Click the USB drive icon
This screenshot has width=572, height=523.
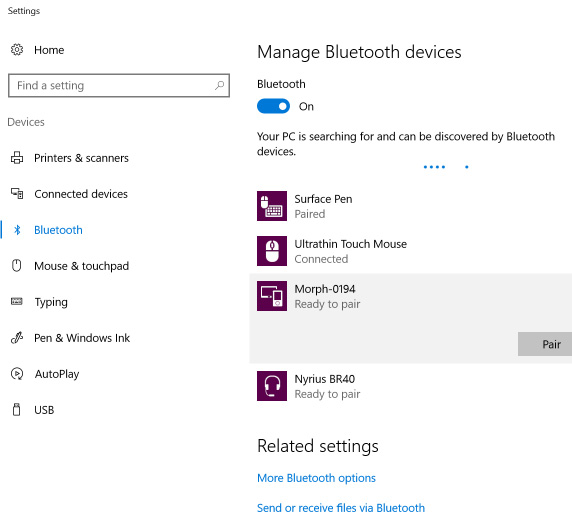(17, 410)
